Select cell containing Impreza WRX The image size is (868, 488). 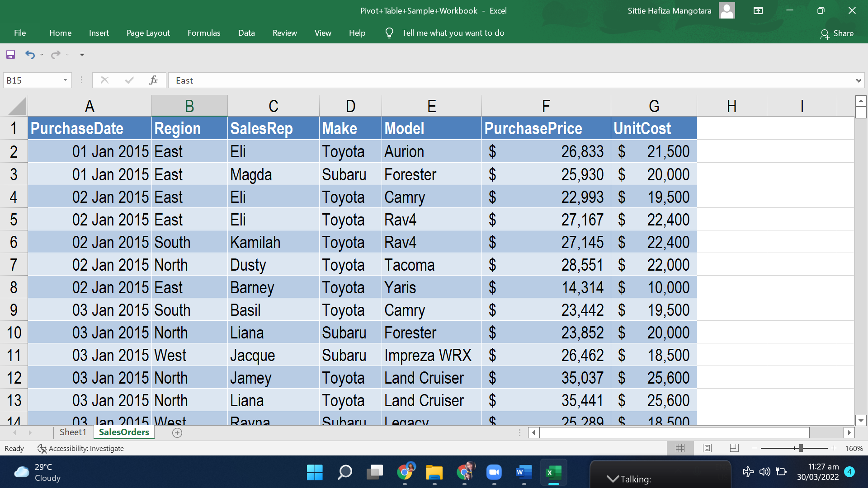click(x=428, y=355)
